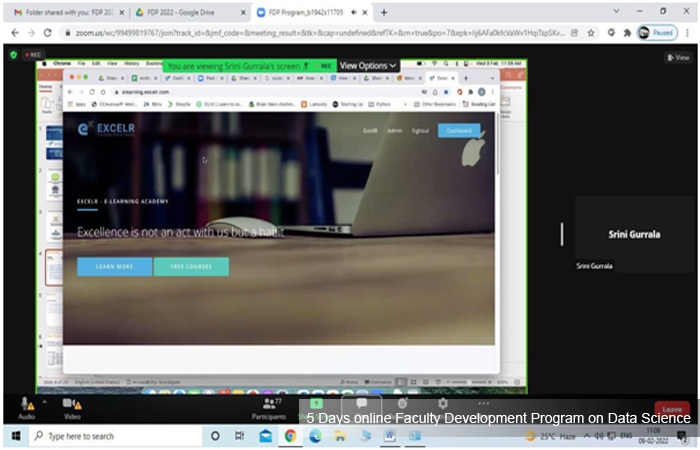Open Microsoft Word from the taskbar
The width and height of the screenshot is (700, 450).
(x=390, y=436)
